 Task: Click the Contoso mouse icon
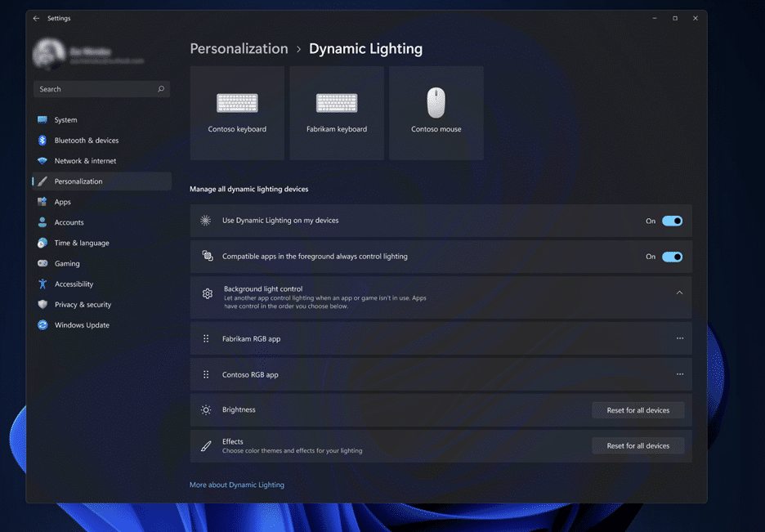click(436, 104)
